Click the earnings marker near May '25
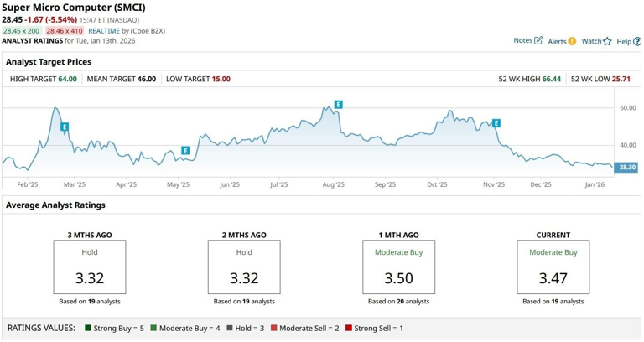Screen dimensions: 644x342 point(185,151)
